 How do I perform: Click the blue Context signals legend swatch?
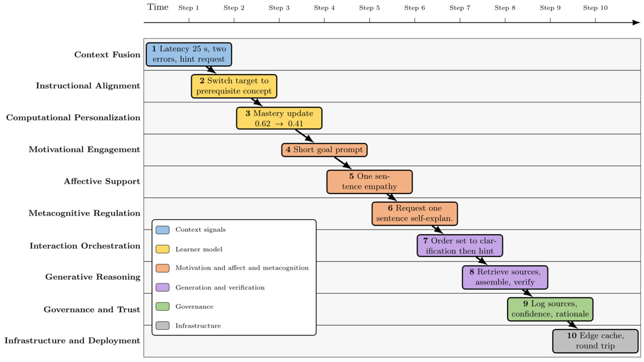click(x=162, y=230)
